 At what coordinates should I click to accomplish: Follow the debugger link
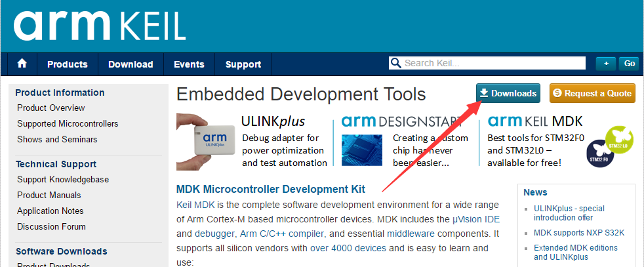(x=214, y=234)
